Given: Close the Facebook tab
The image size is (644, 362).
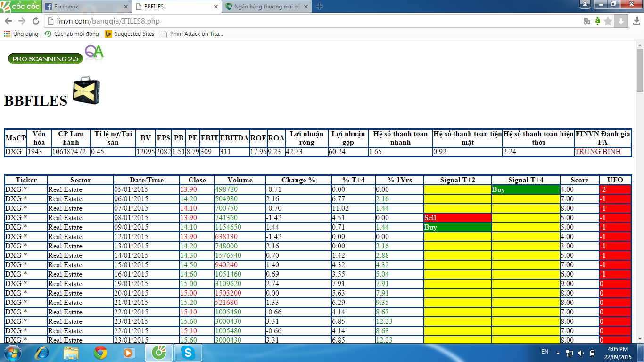Looking at the screenshot, I should pyautogui.click(x=125, y=7).
